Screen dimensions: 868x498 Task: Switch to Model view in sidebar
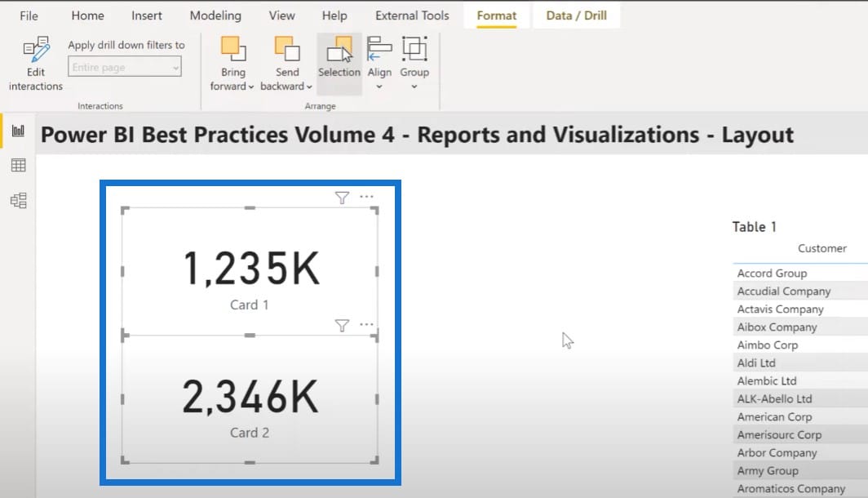18,200
